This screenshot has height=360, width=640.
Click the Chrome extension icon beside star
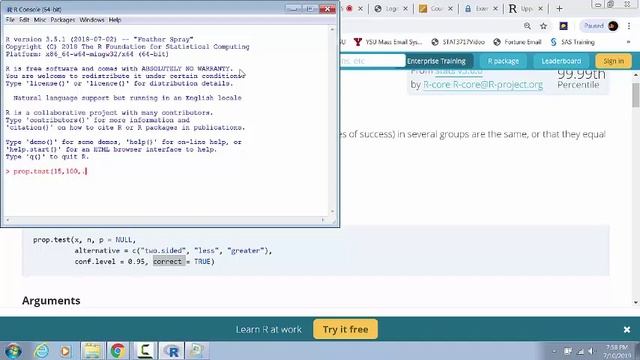[x=564, y=26]
